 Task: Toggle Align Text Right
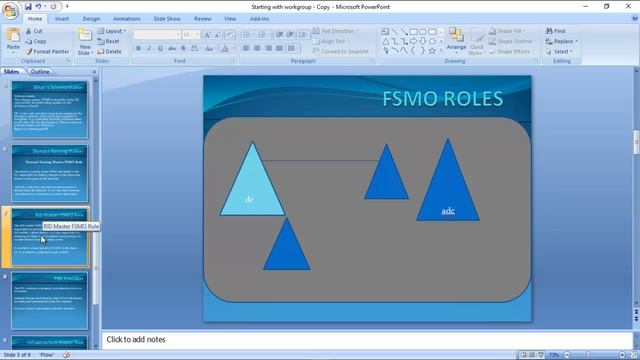pyautogui.click(x=268, y=49)
